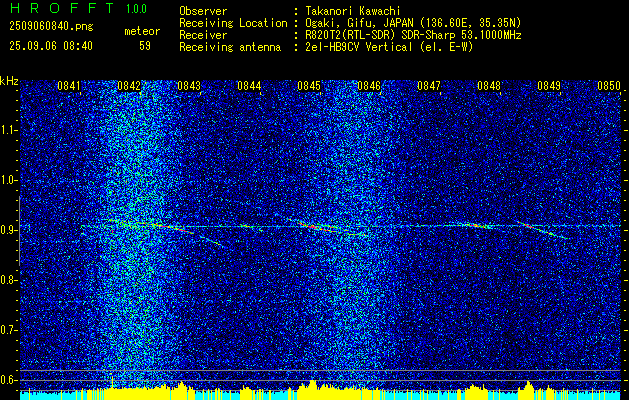The image size is (629, 400).
Task: Select the filename 2509060840.png
Action: tap(51, 27)
